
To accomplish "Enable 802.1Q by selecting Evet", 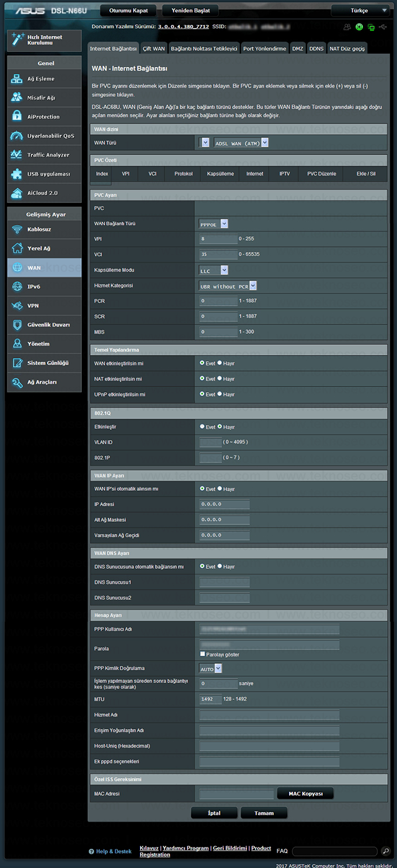I will coord(202,427).
